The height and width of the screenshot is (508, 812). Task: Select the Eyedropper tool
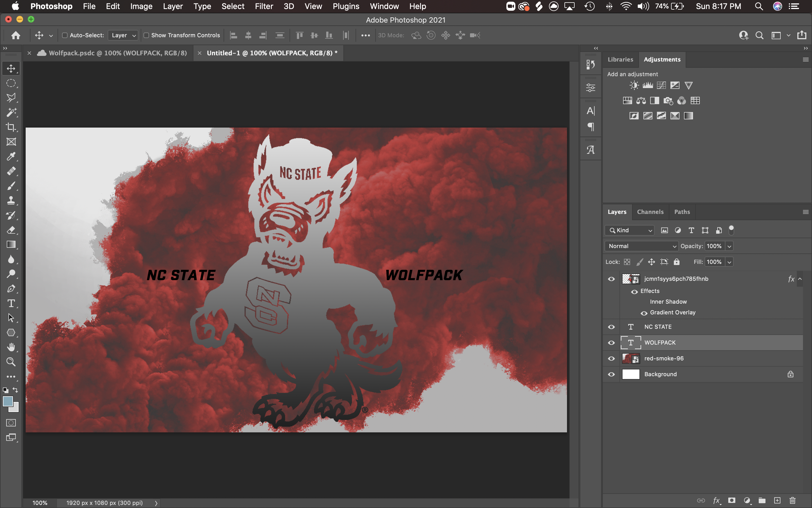11,157
